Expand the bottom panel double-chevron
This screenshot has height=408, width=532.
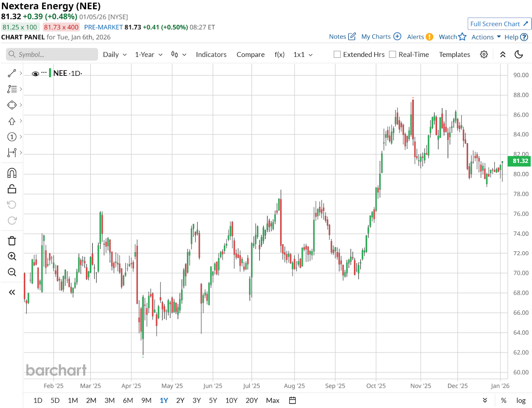pyautogui.click(x=485, y=400)
